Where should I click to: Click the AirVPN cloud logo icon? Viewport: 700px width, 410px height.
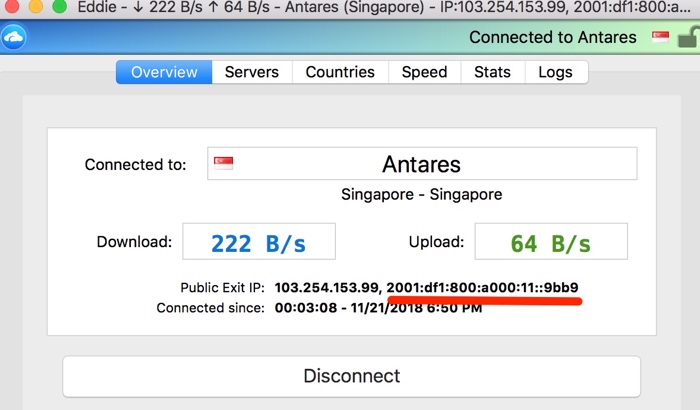pos(13,38)
